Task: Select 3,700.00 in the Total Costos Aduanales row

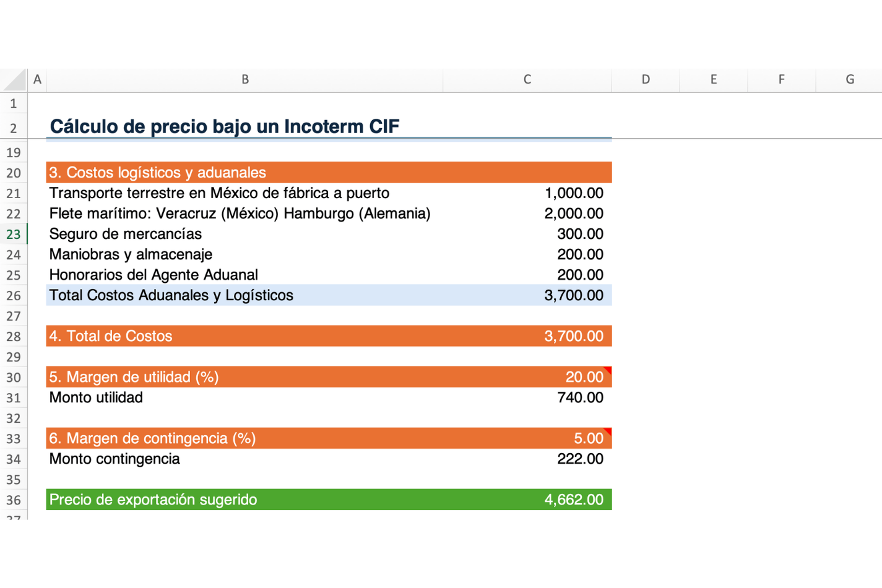Action: tap(527, 295)
